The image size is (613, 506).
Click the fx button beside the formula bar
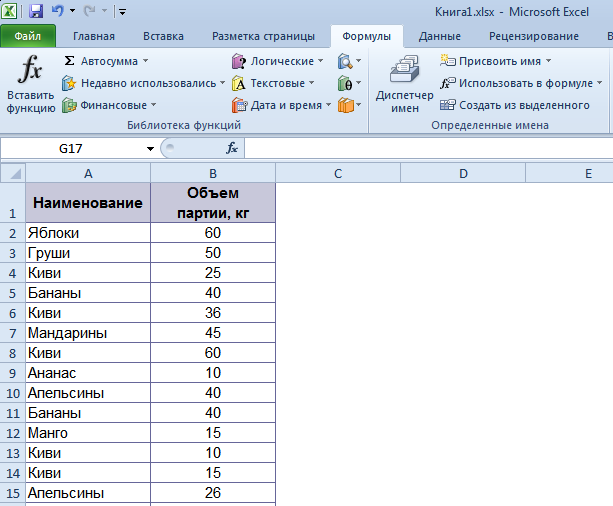232,148
